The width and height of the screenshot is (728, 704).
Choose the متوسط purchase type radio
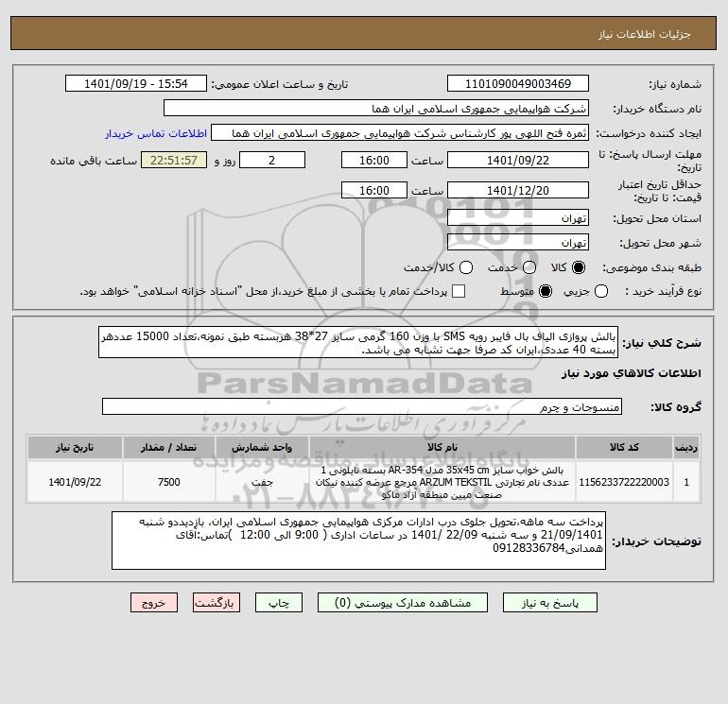click(546, 291)
